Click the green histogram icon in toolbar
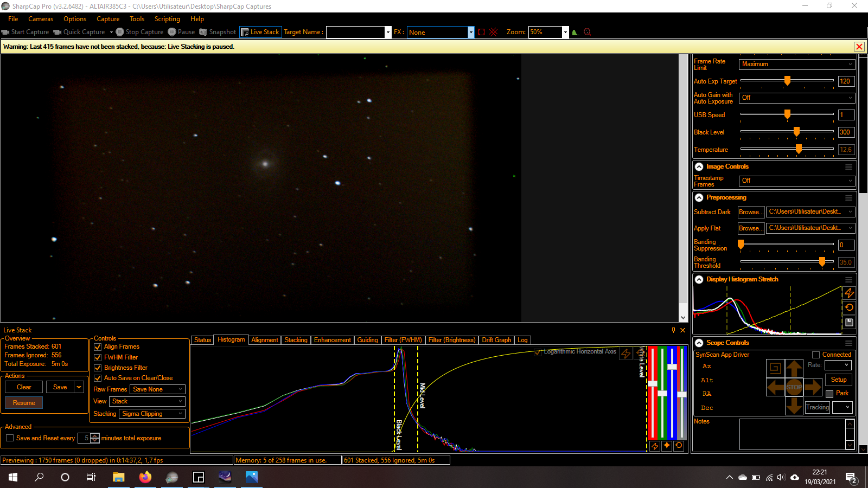The height and width of the screenshot is (488, 868). point(576,32)
